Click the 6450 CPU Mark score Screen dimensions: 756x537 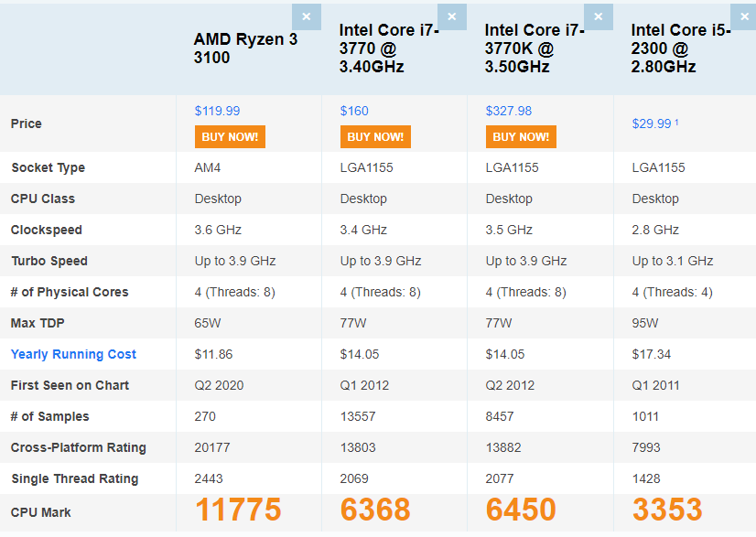click(521, 510)
